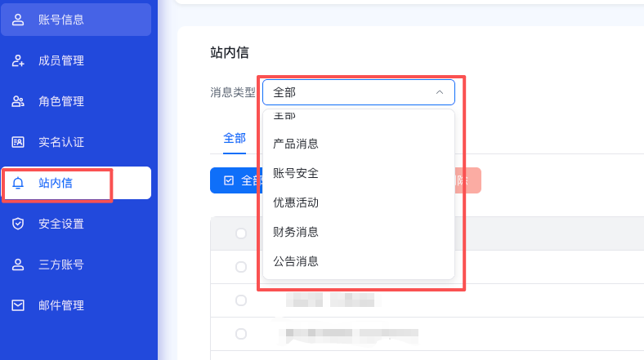Pick 公告消息 from message type list
Screen dimensions: 644x360
tap(296, 261)
